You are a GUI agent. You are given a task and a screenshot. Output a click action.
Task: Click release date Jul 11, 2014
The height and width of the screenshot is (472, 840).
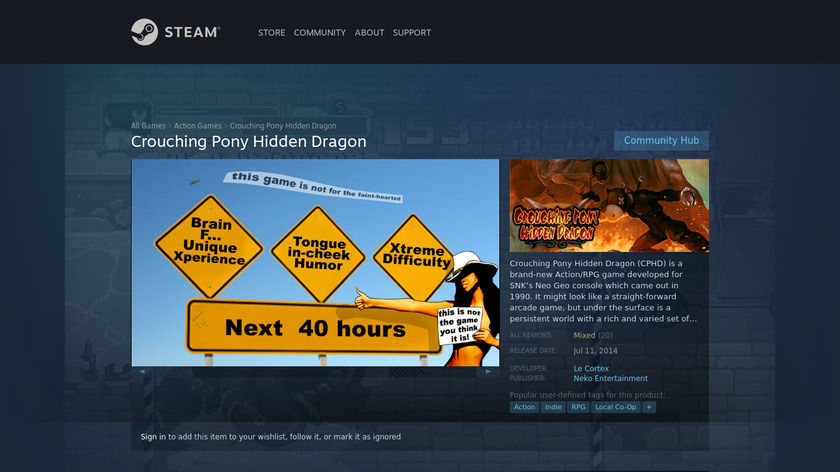pos(595,351)
